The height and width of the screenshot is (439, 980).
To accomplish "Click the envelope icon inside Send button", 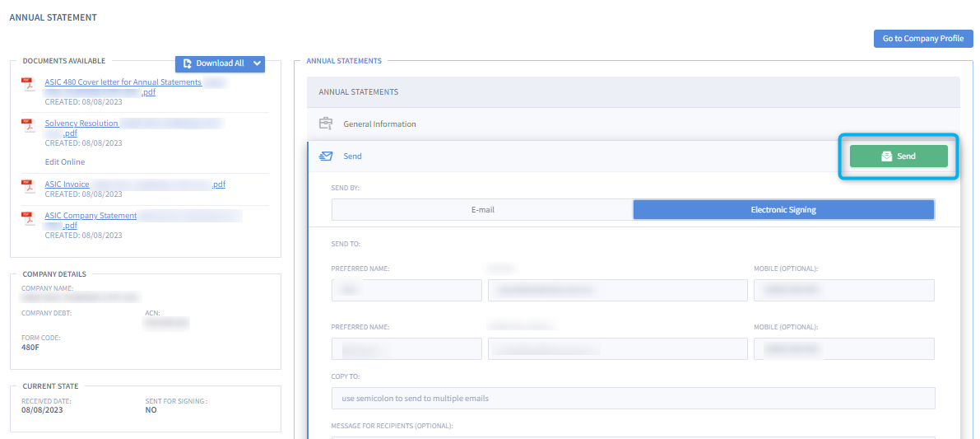I will click(x=886, y=156).
